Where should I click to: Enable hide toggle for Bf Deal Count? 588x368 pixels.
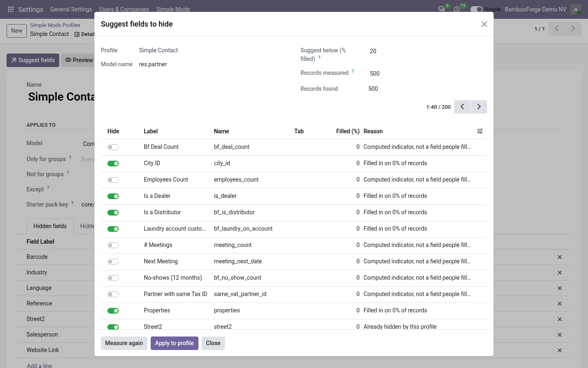coord(113,147)
